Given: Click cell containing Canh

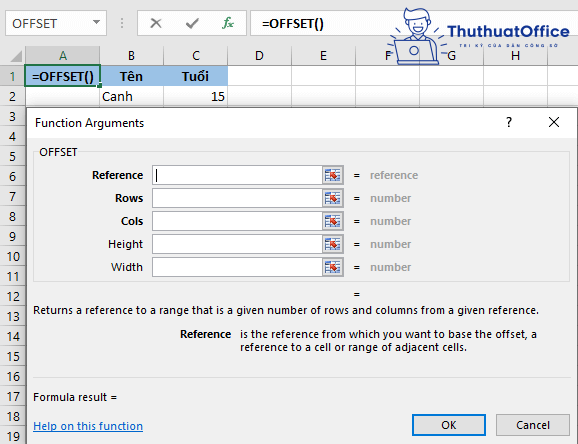Looking at the screenshot, I should pyautogui.click(x=132, y=96).
